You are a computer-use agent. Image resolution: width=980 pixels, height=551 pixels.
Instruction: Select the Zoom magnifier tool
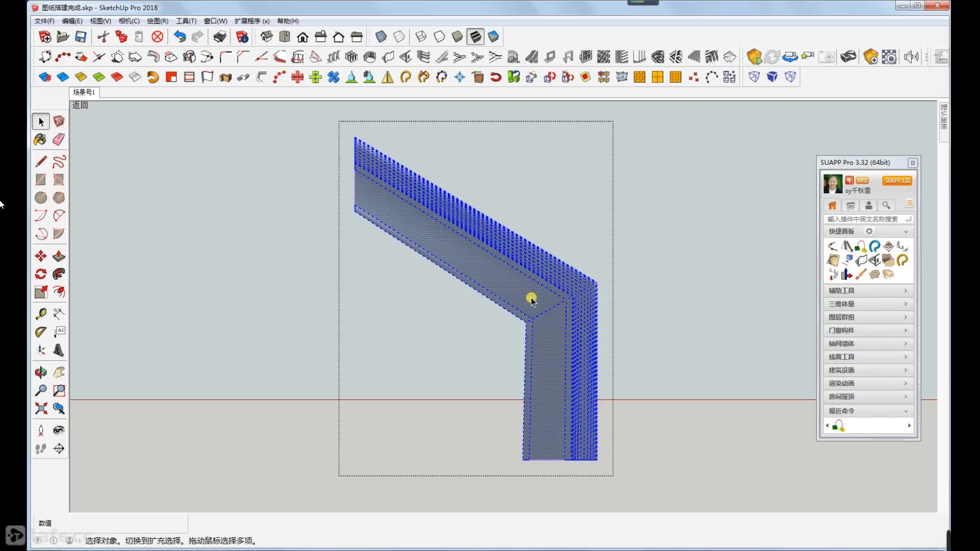tap(41, 391)
